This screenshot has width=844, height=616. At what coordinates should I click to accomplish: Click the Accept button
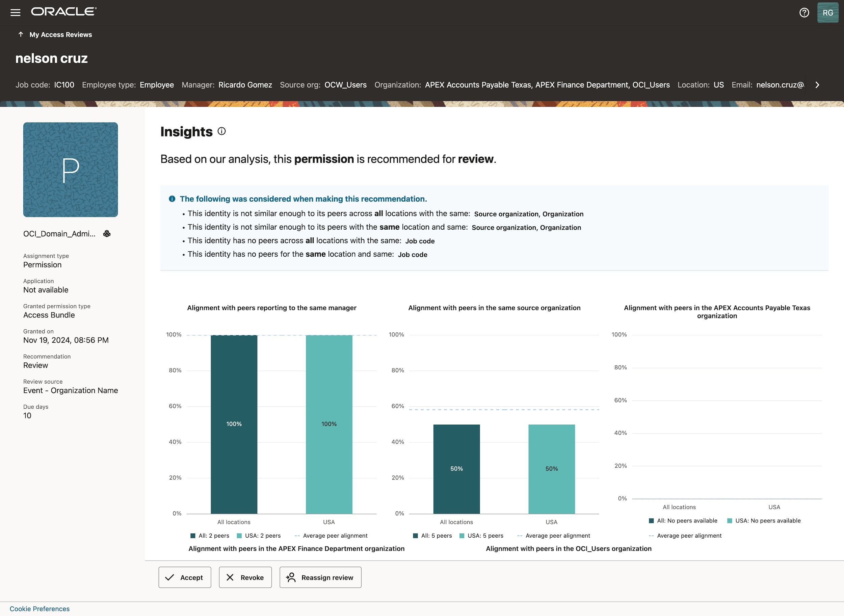click(x=185, y=577)
